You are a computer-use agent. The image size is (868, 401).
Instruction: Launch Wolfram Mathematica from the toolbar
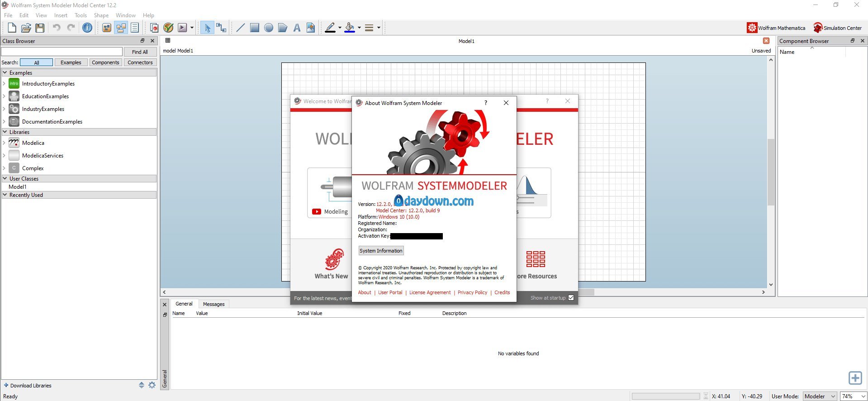[x=776, y=28]
